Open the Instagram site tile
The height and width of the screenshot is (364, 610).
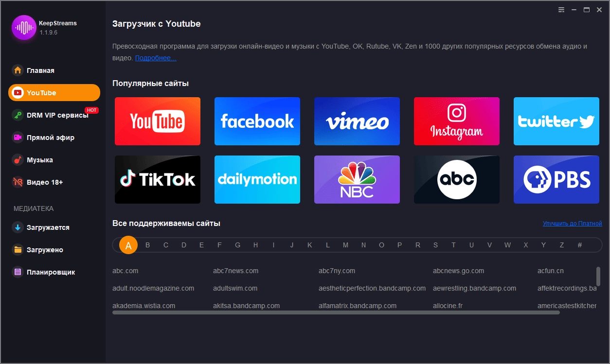[x=457, y=121]
